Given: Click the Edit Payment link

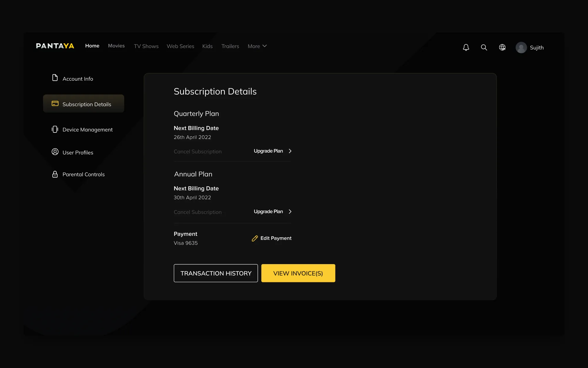Looking at the screenshot, I should (x=276, y=238).
